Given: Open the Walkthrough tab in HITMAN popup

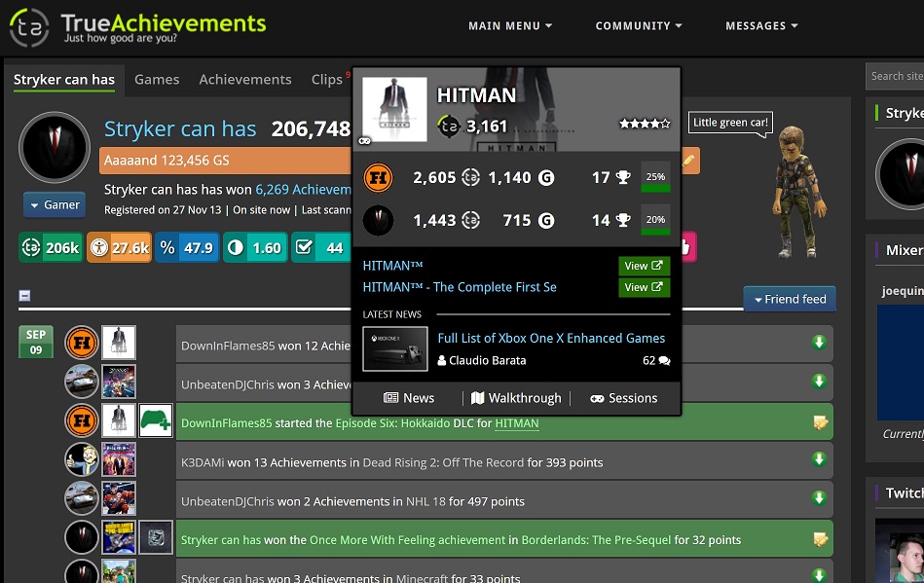Looking at the screenshot, I should [516, 398].
